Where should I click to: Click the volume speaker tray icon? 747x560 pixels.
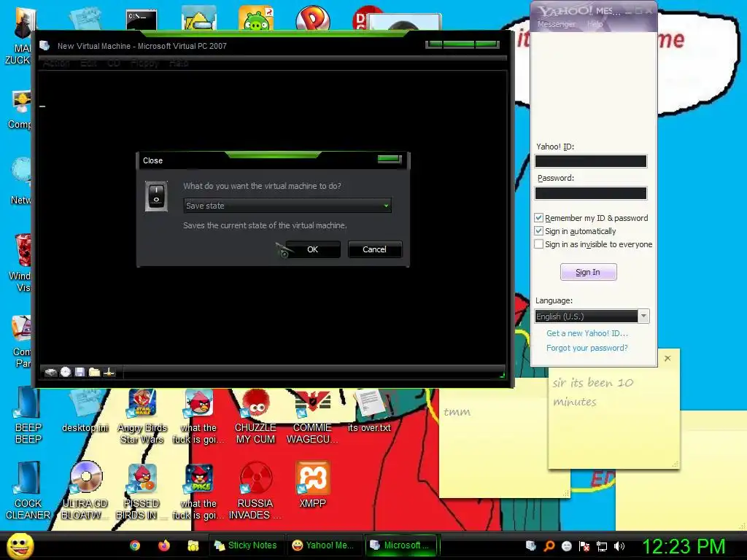click(x=619, y=546)
